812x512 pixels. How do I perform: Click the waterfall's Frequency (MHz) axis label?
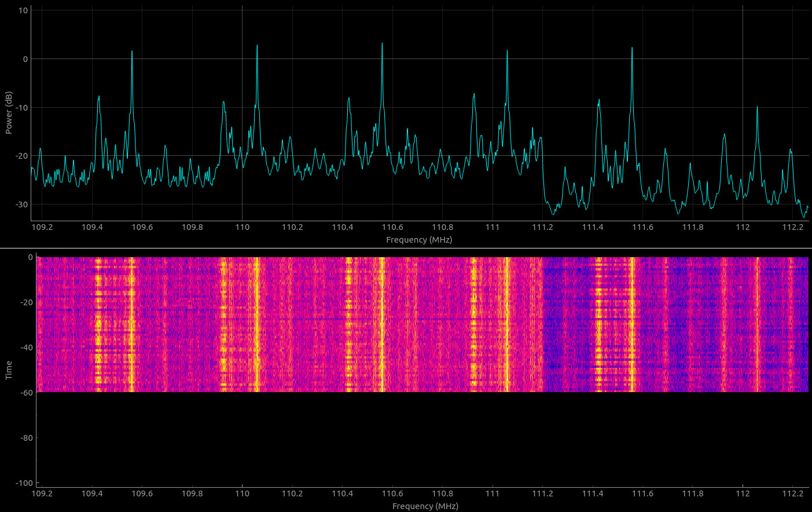click(425, 506)
